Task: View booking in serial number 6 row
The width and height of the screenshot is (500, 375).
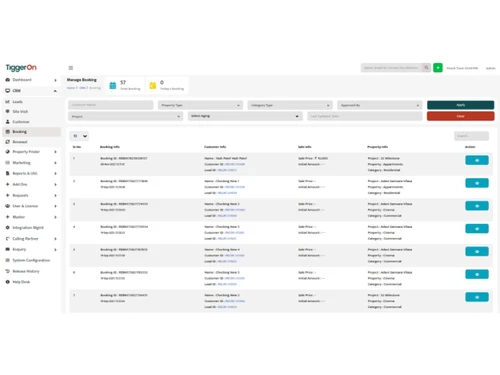Action: [x=477, y=274]
